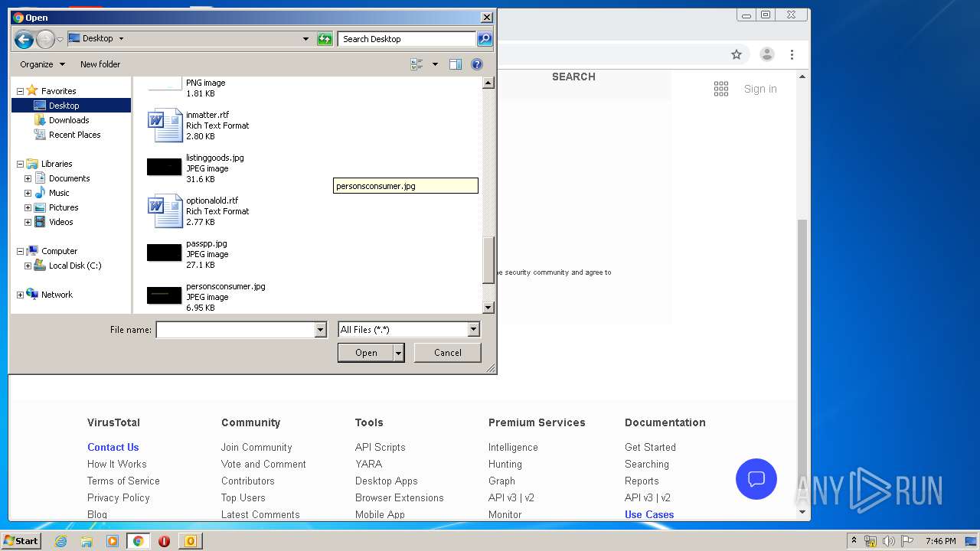Open the address bar previous locations dropdown
This screenshot has height=551, width=980.
pos(305,39)
